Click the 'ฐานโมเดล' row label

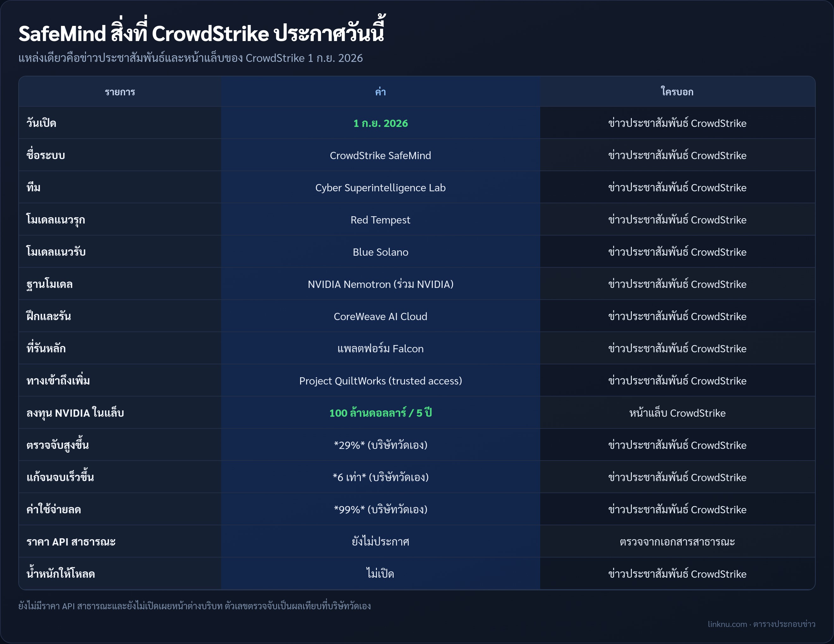(49, 284)
